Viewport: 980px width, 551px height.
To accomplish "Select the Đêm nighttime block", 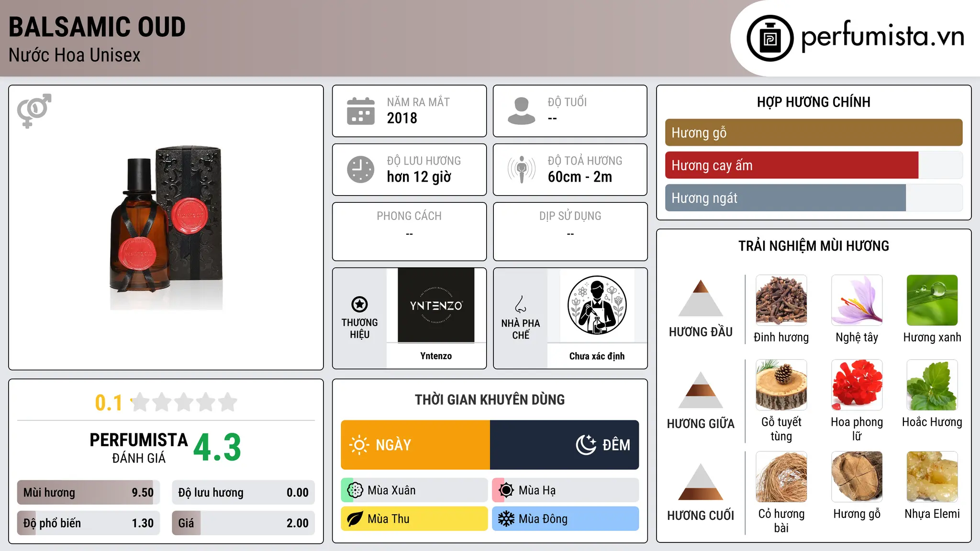I will pos(565,445).
